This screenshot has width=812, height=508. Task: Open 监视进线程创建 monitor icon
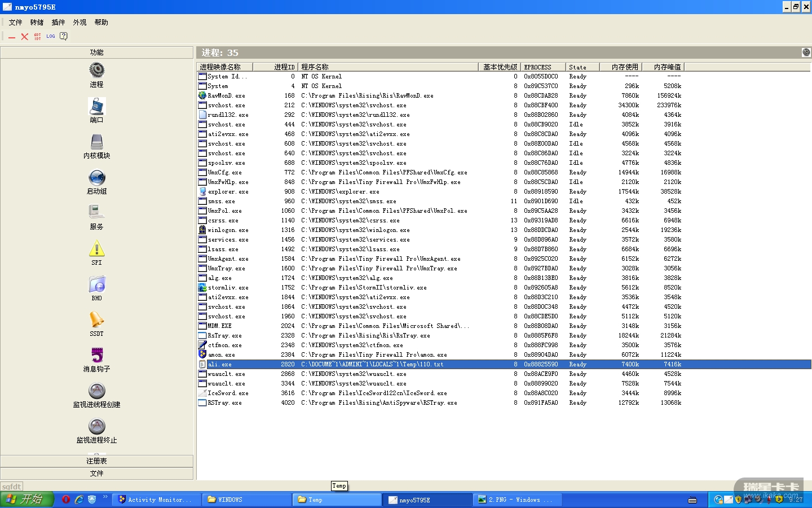point(97,391)
